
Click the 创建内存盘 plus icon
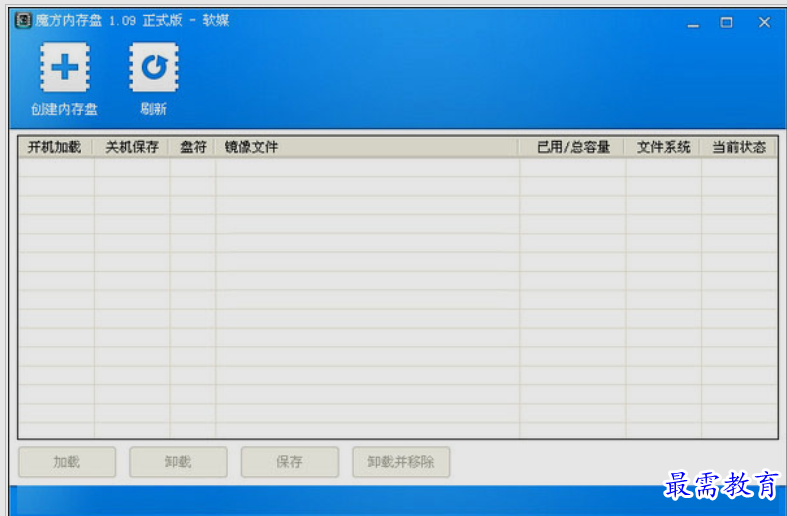(x=65, y=67)
